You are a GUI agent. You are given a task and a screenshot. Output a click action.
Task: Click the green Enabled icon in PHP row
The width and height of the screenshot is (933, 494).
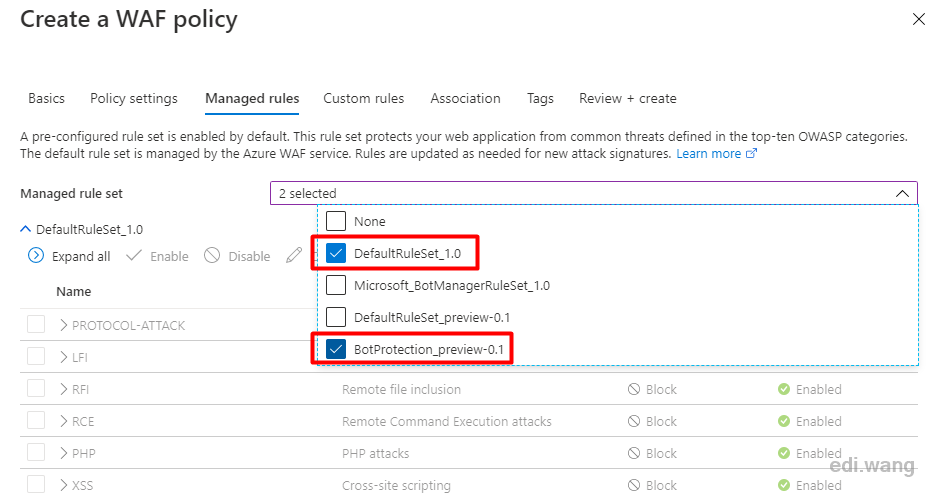point(784,454)
